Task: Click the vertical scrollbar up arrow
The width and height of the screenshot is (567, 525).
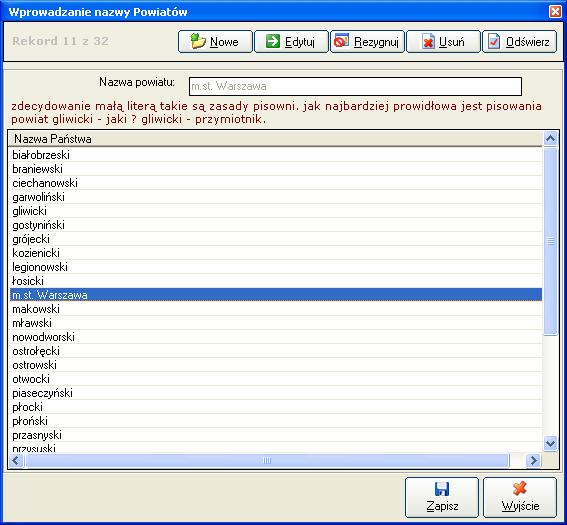Action: (550, 138)
